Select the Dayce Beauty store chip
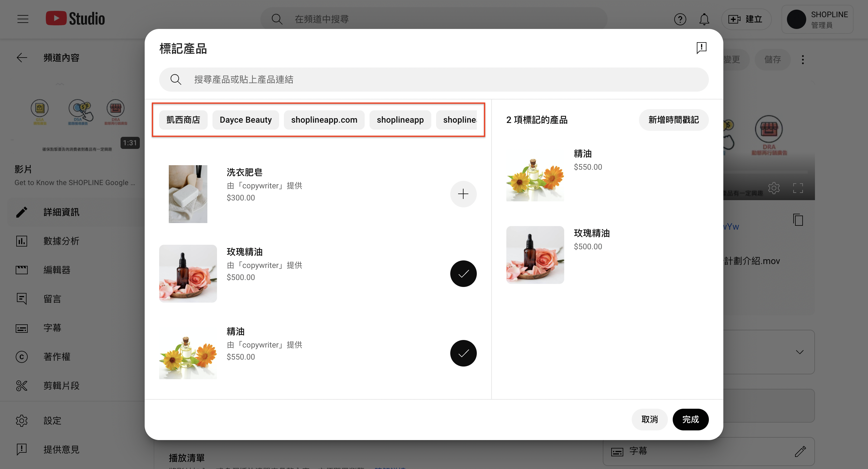This screenshot has width=868, height=469. coord(246,120)
